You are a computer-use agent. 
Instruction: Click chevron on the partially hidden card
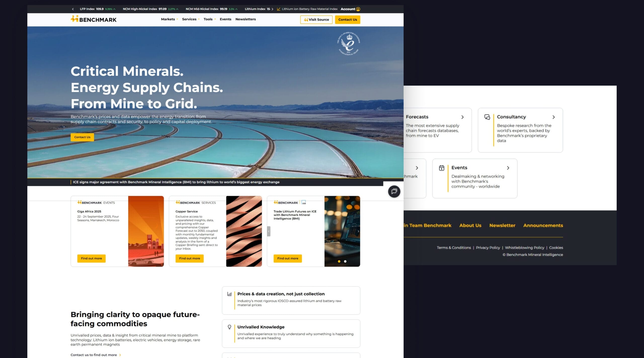pyautogui.click(x=417, y=168)
